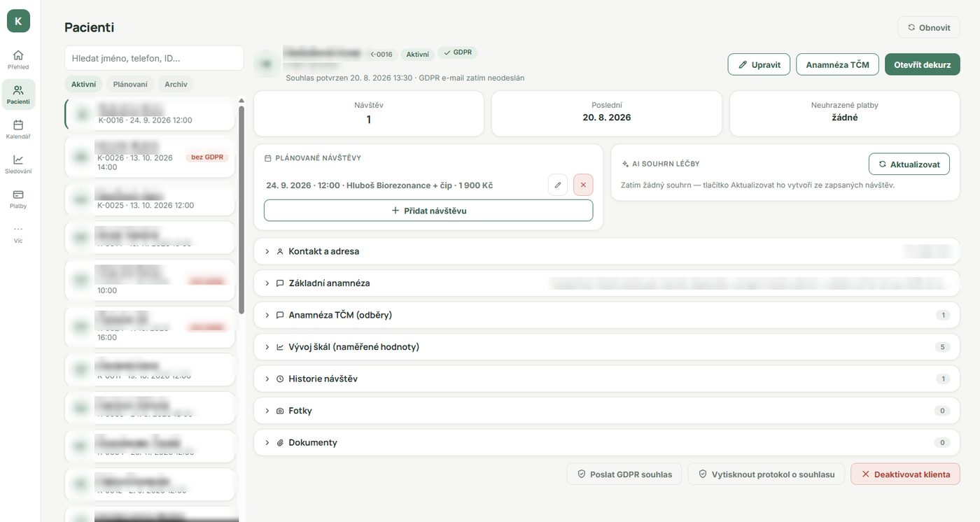Open the Přehled home section in sidebar
The height and width of the screenshot is (522, 980).
(x=18, y=59)
